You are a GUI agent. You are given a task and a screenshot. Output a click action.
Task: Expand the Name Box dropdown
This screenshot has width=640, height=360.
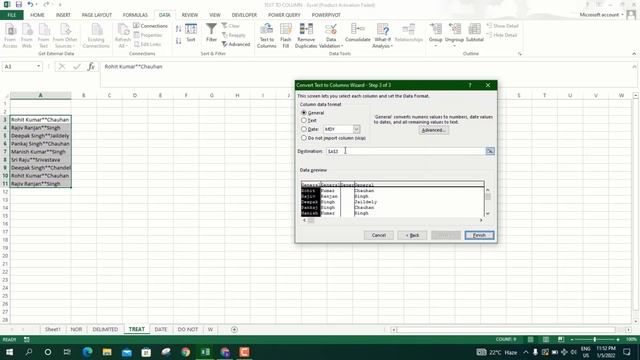(38, 67)
